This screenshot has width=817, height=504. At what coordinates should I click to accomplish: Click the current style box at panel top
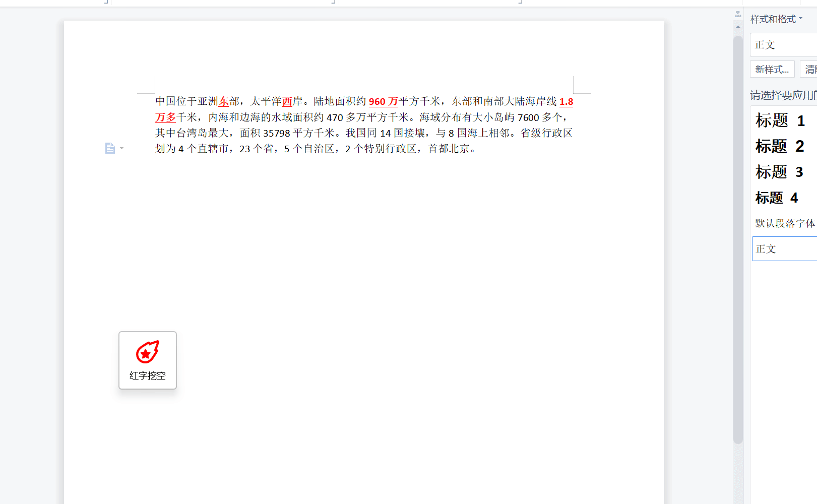(784, 45)
